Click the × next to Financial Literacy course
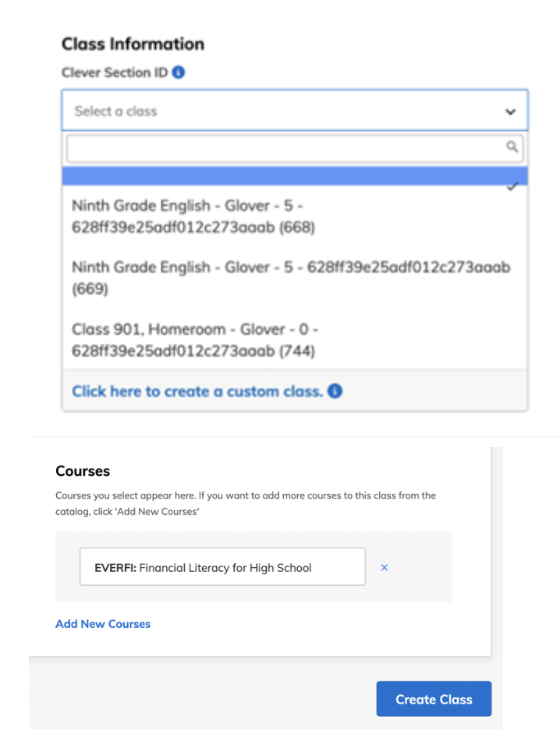The height and width of the screenshot is (752, 560). point(384,567)
